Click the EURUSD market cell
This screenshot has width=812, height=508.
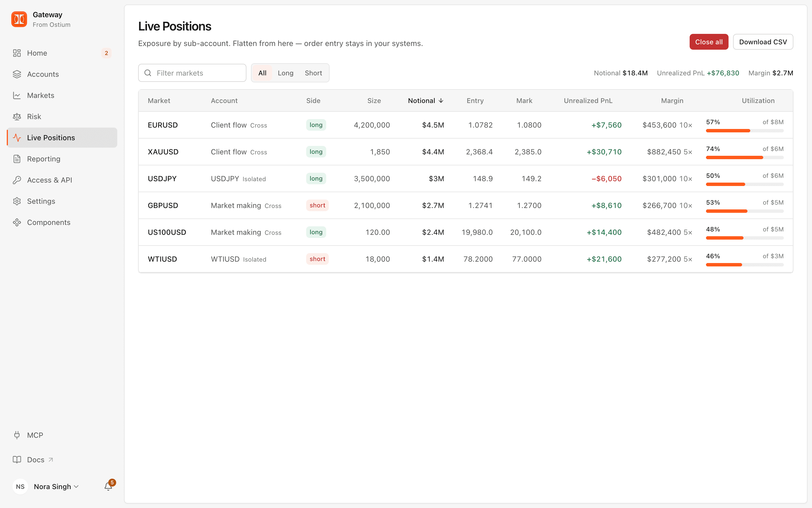click(x=163, y=125)
